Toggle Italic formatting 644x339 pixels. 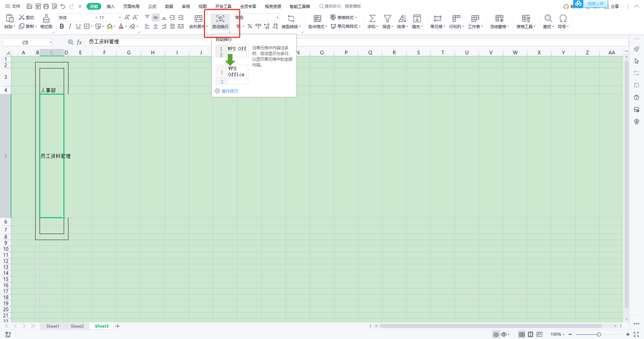[x=70, y=26]
